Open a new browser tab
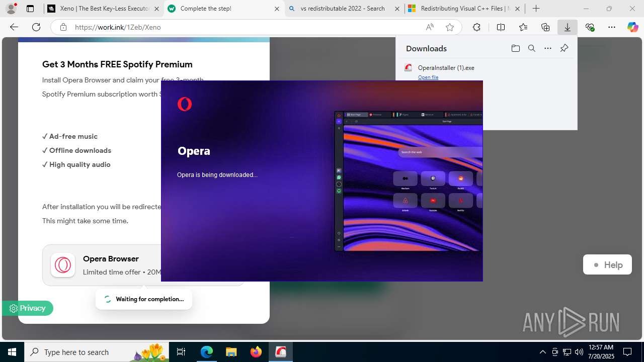The height and width of the screenshot is (362, 644). [536, 9]
